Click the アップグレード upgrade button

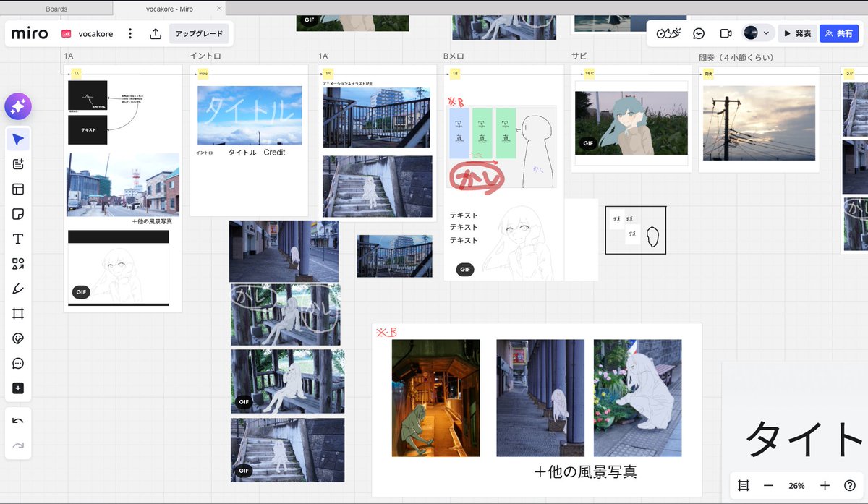[199, 33]
